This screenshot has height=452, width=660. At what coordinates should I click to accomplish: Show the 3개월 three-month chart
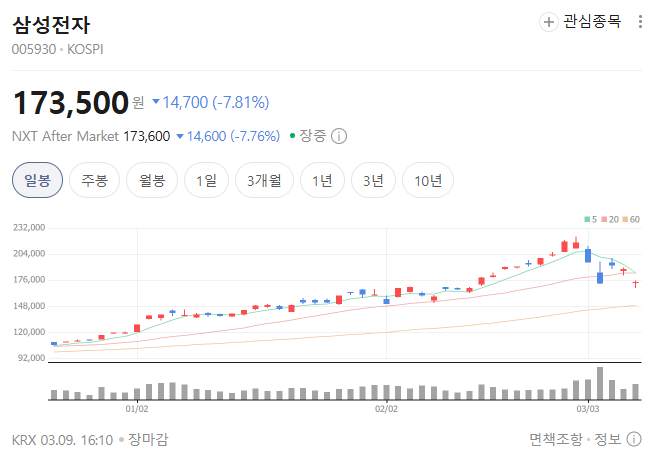pos(264,181)
